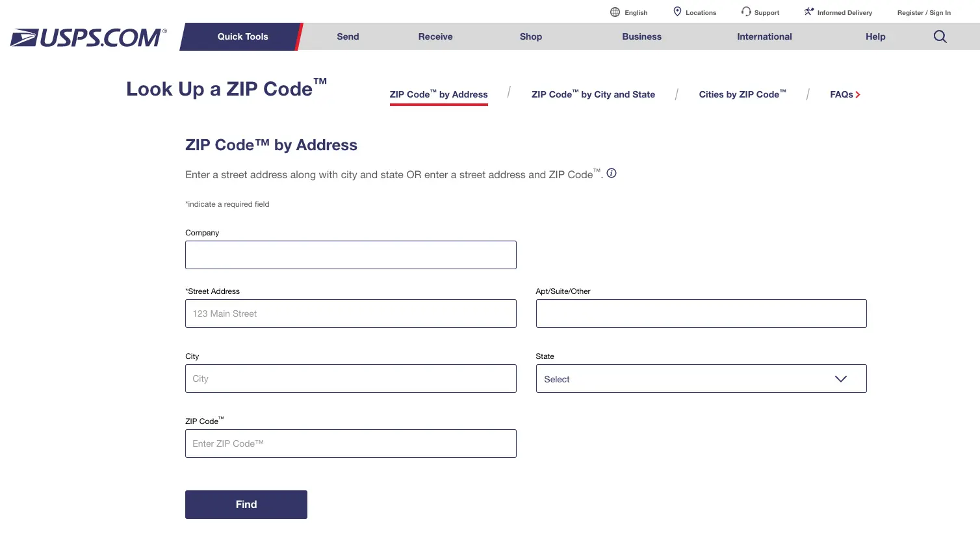980x556 pixels.
Task: Click the Support headset icon
Action: [x=746, y=12]
